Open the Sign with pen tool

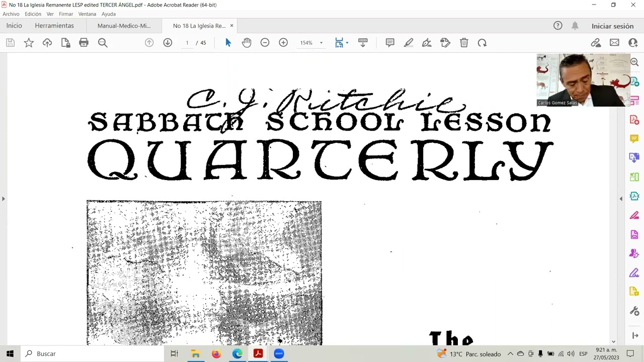[427, 43]
